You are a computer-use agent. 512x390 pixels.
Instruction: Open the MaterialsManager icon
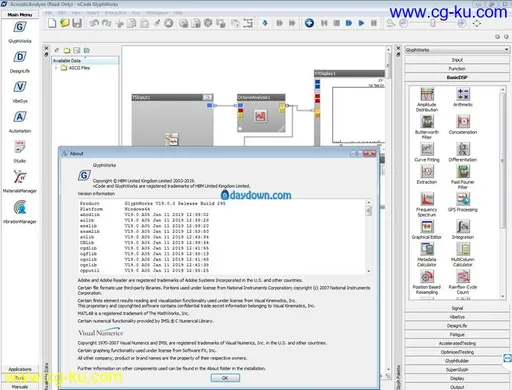point(20,177)
